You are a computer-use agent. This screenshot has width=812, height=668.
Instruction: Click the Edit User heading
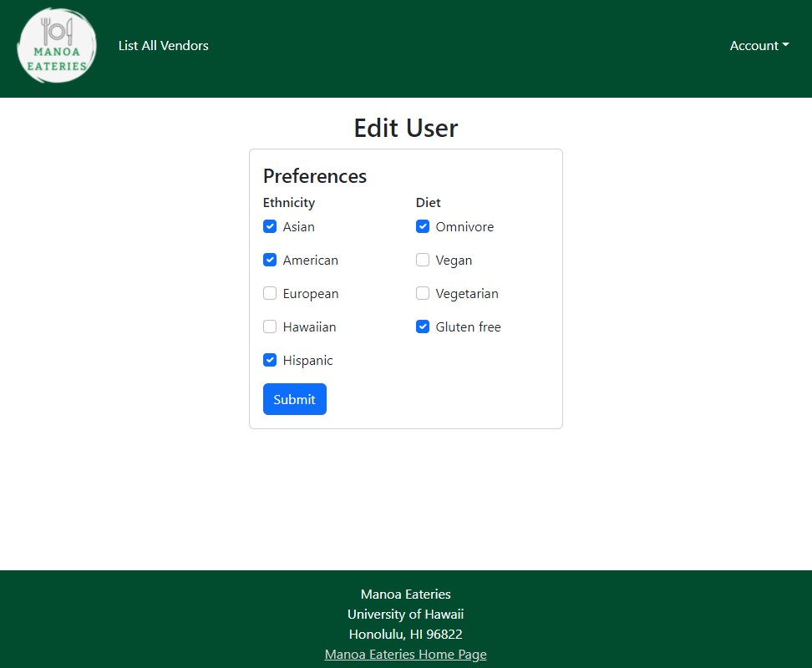406,128
